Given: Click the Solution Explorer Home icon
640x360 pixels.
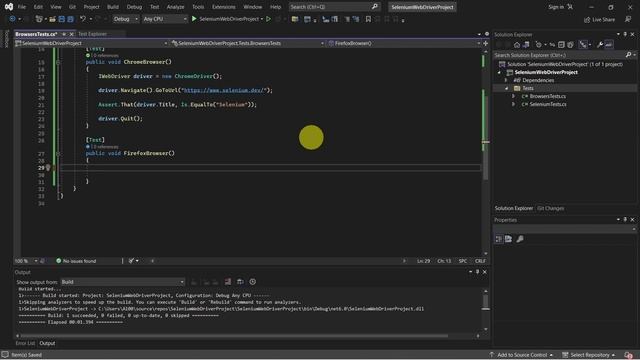Looking at the screenshot, I should pos(517,45).
